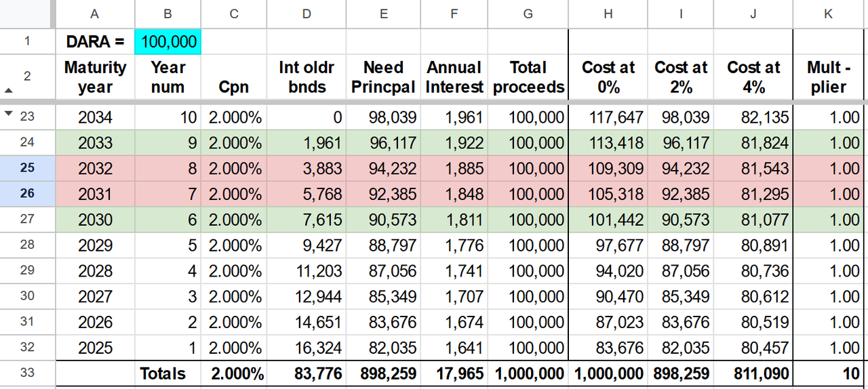Viewport: 868px width, 389px height.
Task: Click the cell showing 97,677
Action: (x=608, y=245)
